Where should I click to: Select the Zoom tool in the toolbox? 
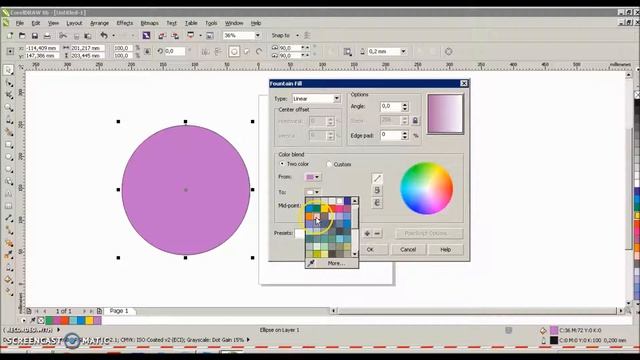pos(8,108)
